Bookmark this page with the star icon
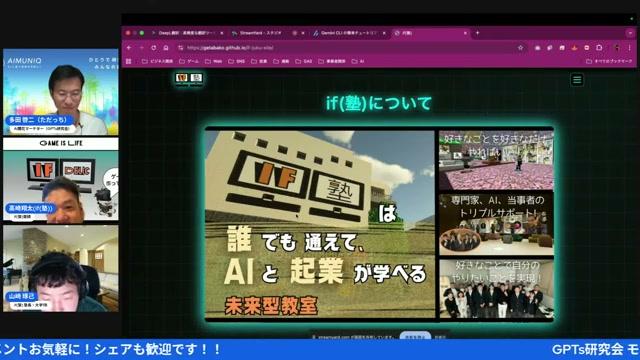640x360 pixels. [520, 48]
